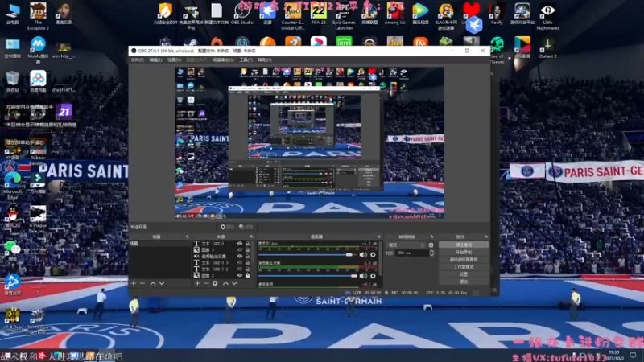The height and width of the screenshot is (362, 644).
Task: Toggle the lock on the 文本 (GDI+) source
Action: [247, 244]
